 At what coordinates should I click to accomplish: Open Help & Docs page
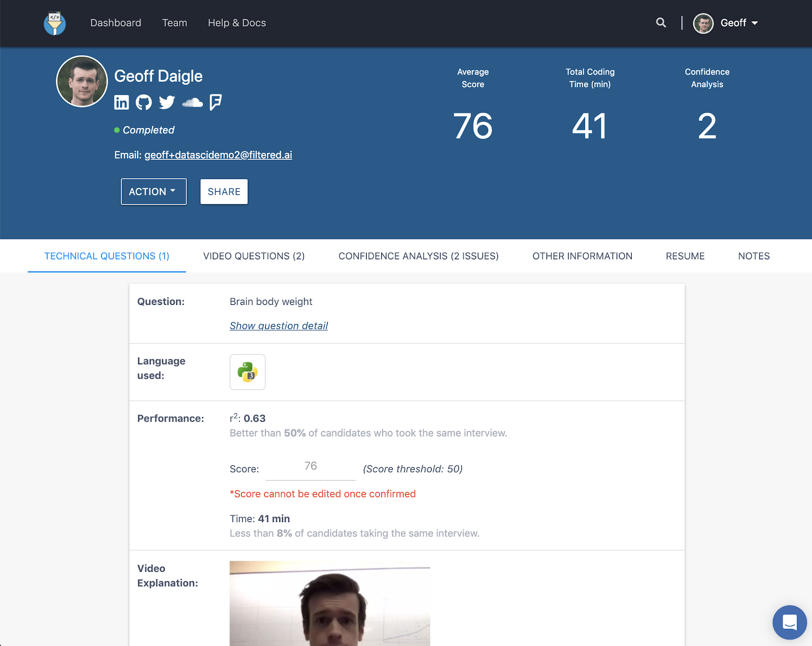pos(236,23)
